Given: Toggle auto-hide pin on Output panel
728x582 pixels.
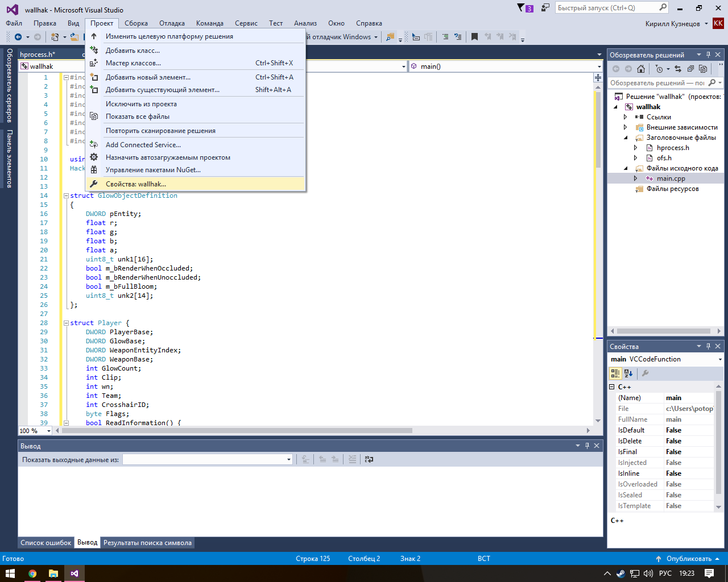Looking at the screenshot, I should pos(587,446).
